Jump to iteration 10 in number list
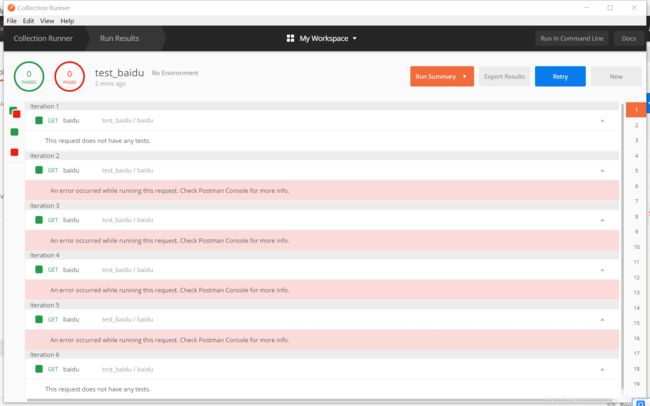 pos(636,247)
